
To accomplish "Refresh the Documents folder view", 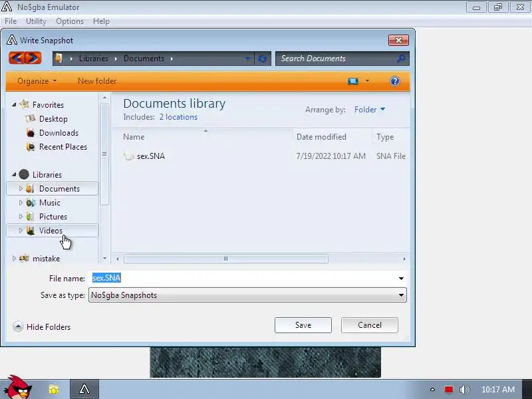I will [262, 59].
